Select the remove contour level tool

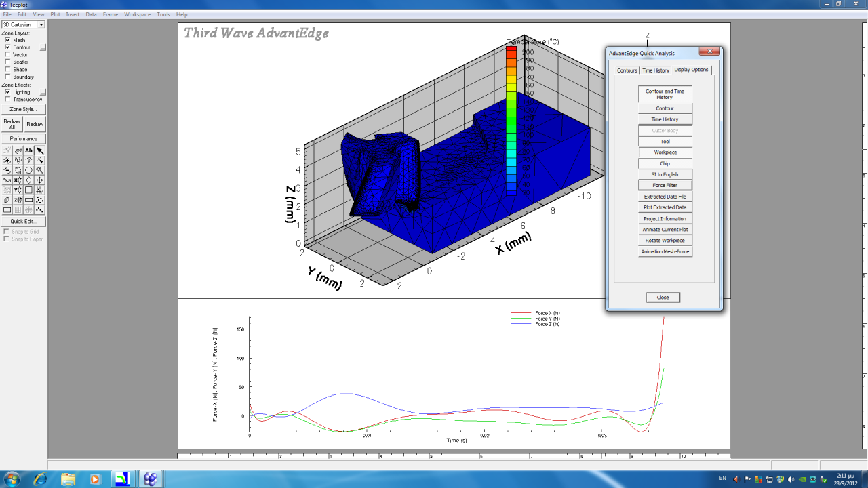click(7, 170)
